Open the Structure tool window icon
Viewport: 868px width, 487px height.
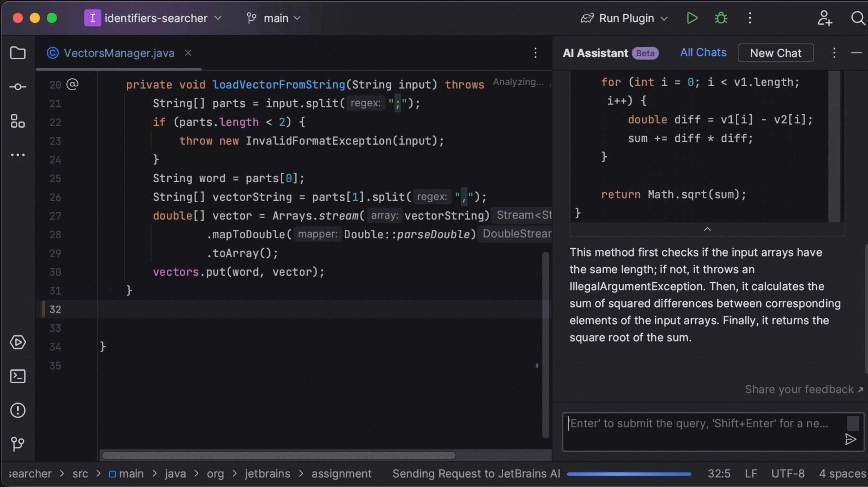(18, 121)
